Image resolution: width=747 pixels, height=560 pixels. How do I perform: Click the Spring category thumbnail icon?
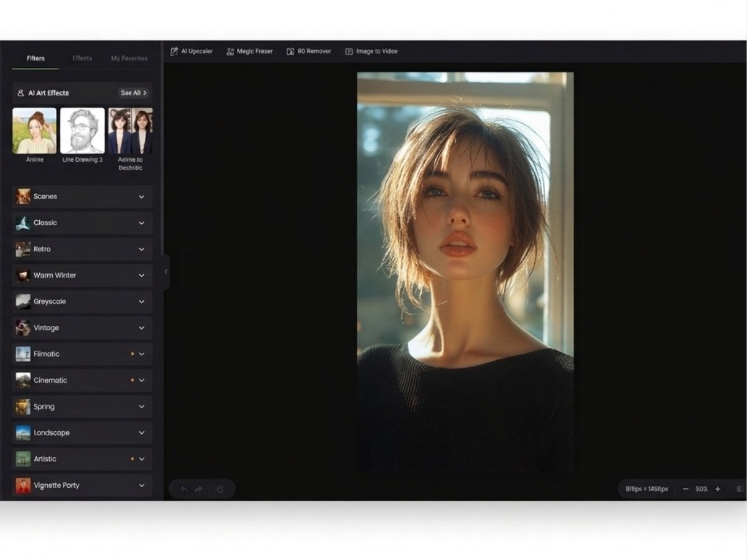coord(23,407)
